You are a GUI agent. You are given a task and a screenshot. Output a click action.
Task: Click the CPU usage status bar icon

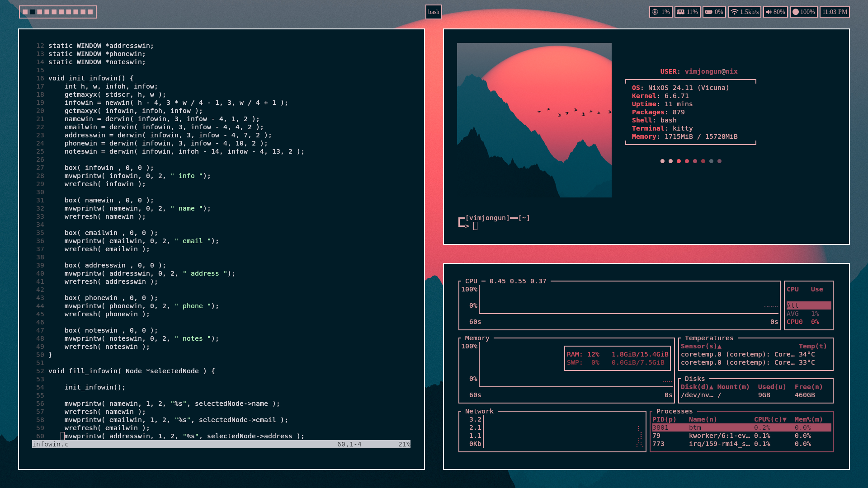(x=655, y=12)
